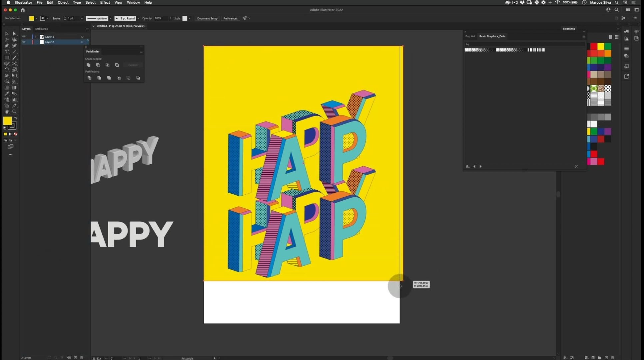Select the Zoom tool

(x=14, y=112)
